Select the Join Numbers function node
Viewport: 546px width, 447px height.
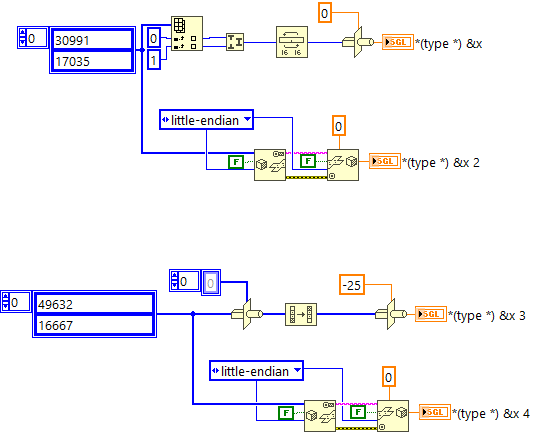point(235,42)
